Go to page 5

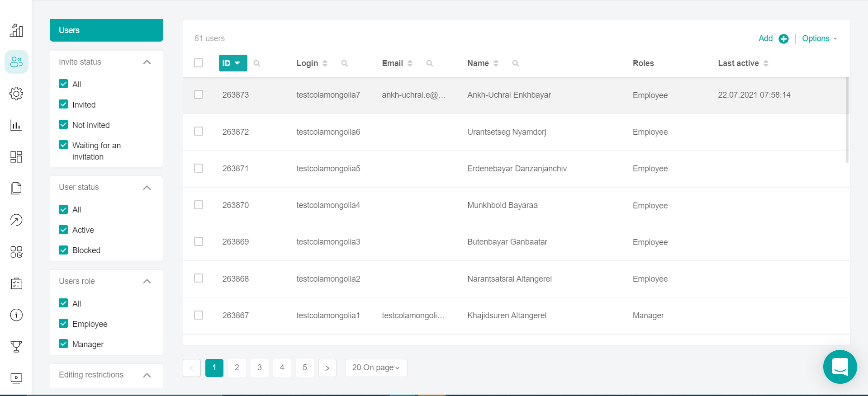click(305, 368)
